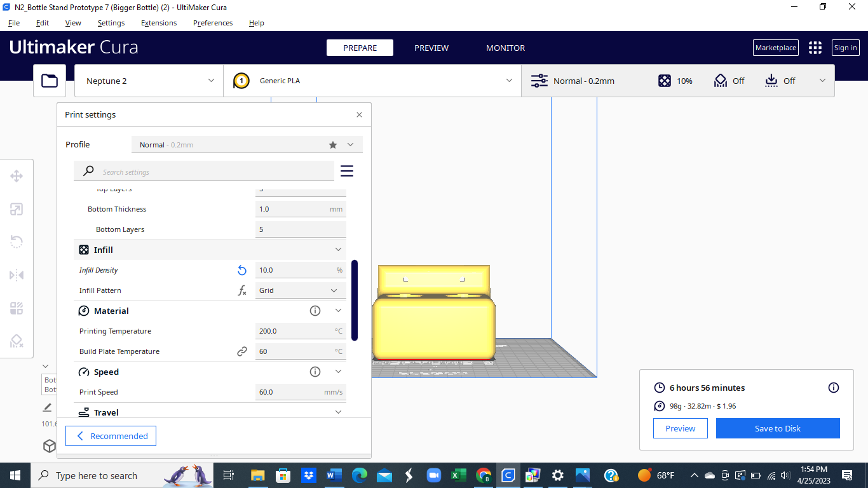Open a file using the folder icon
868x488 pixels.
(x=49, y=81)
